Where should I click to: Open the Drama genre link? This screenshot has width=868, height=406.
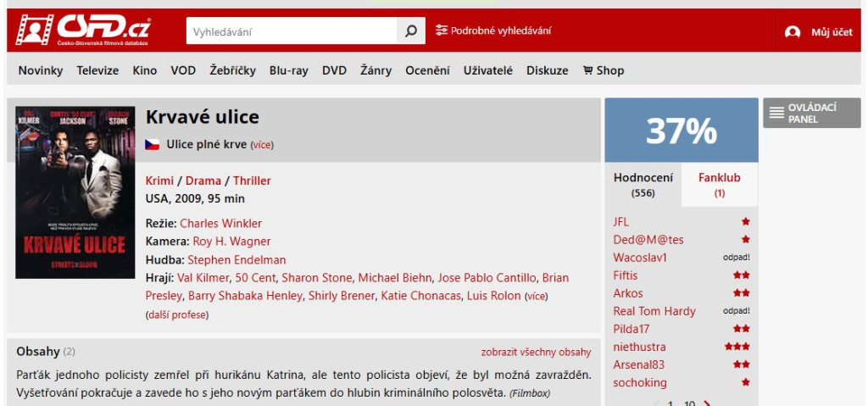203,181
